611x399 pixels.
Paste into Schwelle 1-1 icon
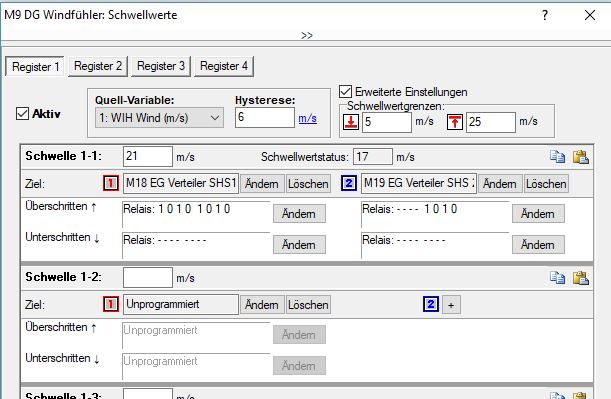(x=581, y=157)
